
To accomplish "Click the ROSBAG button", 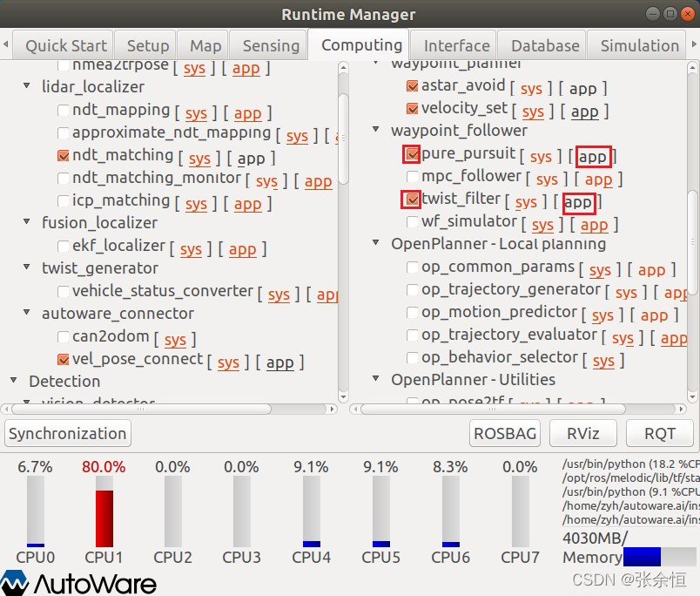I will coord(505,433).
